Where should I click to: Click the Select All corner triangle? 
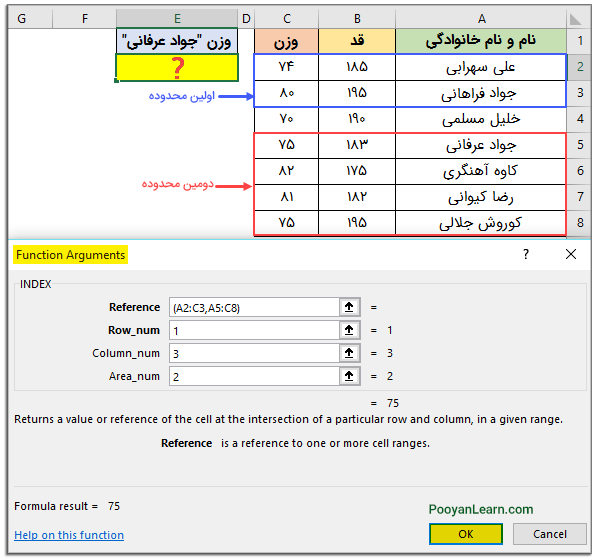coord(578,18)
